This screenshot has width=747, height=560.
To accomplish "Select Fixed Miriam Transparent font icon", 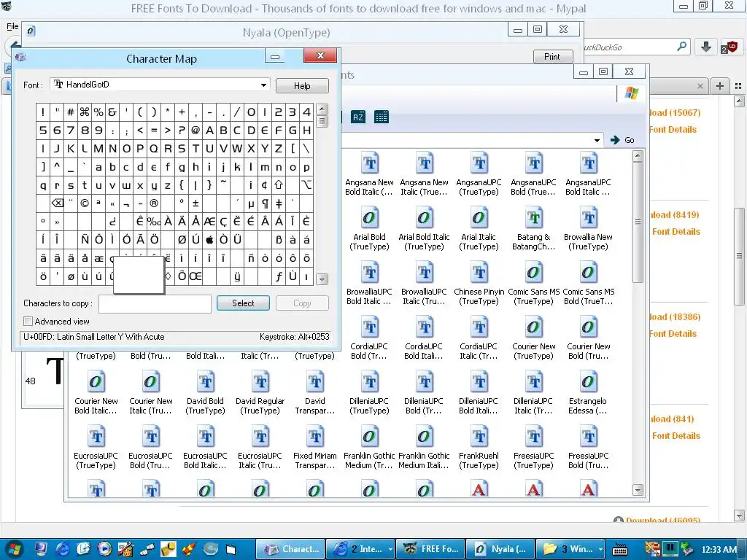I will coord(315,448).
